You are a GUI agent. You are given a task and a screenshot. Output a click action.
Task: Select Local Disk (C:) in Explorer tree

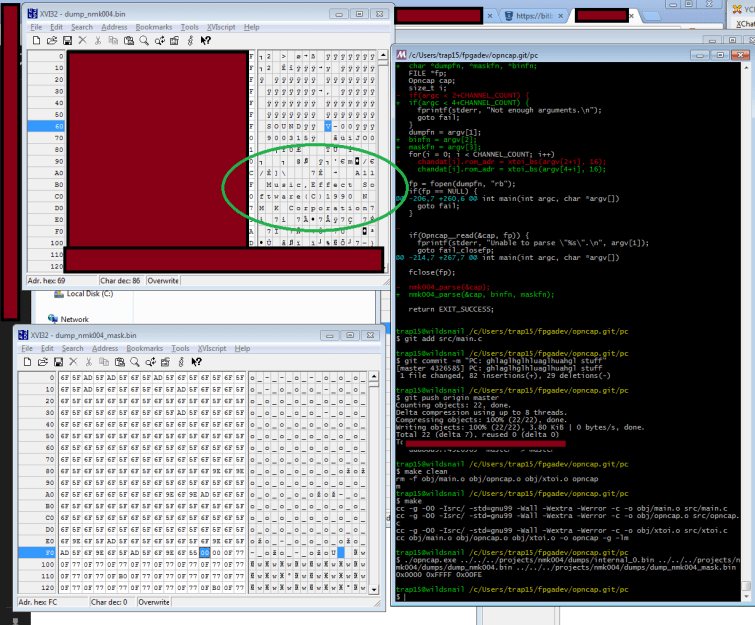tap(89, 293)
